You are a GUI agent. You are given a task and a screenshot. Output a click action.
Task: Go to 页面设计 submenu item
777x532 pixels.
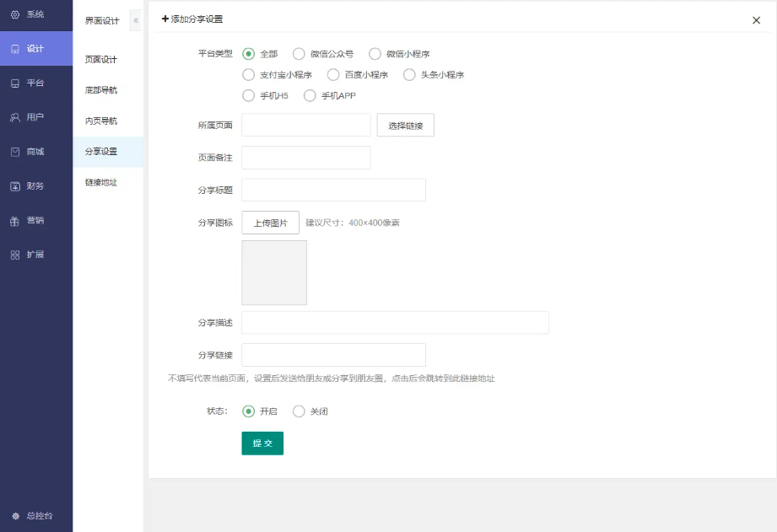coord(101,60)
